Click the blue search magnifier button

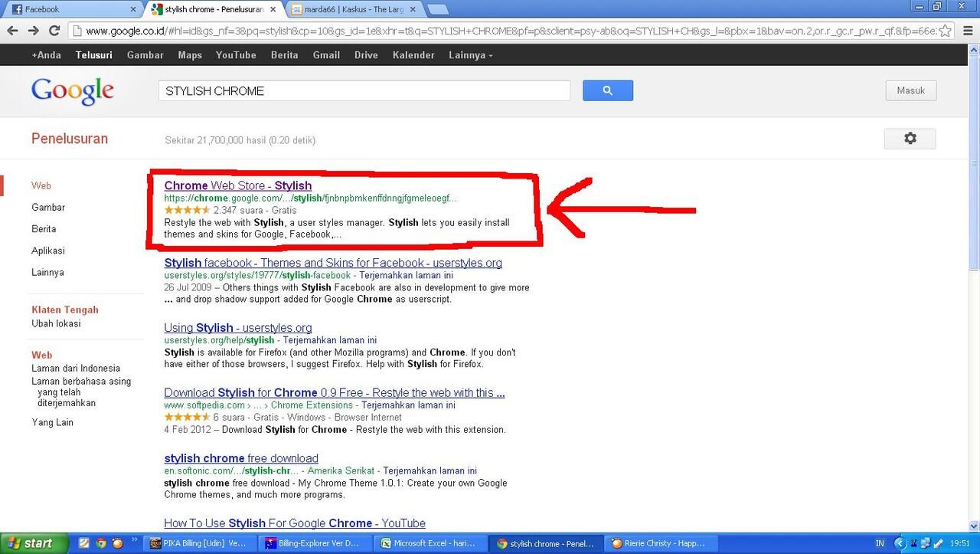(608, 90)
